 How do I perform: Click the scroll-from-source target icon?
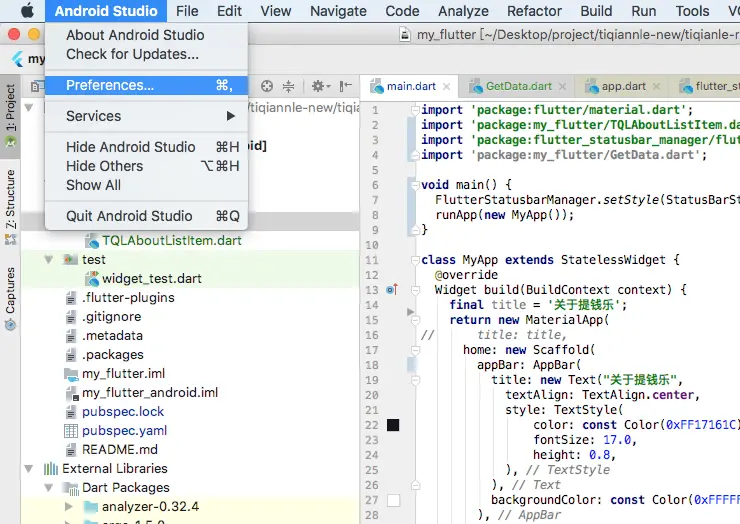click(x=267, y=86)
